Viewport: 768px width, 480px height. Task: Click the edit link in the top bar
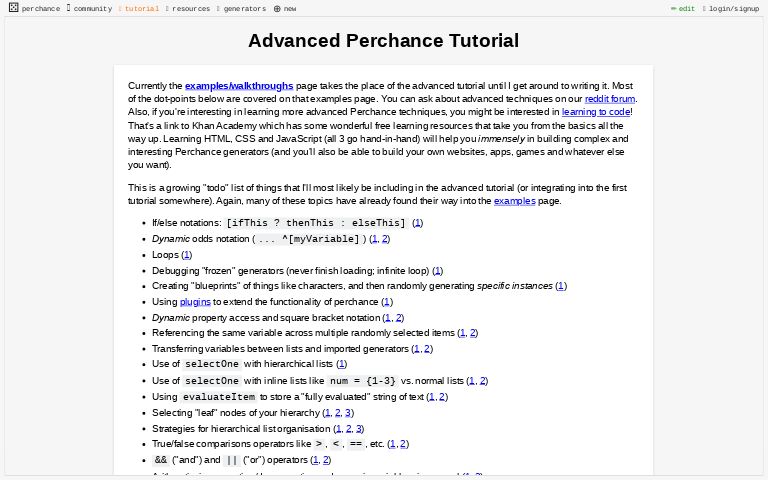coord(683,8)
